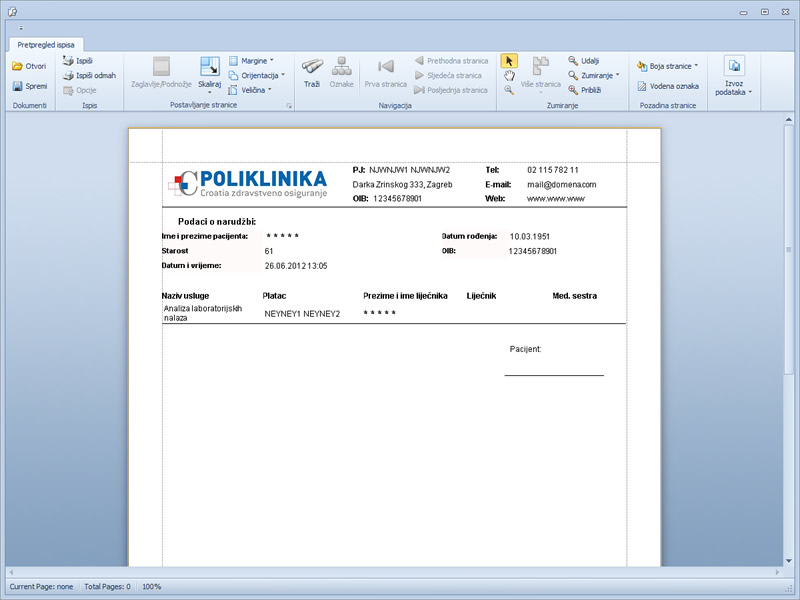Launch the page setup dialog expander
800x600 pixels.
coord(289,106)
